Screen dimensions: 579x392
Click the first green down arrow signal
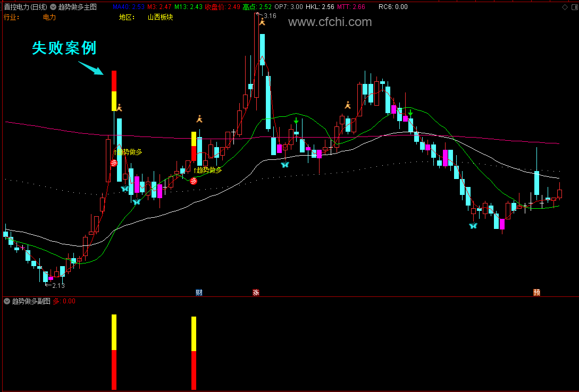click(296, 121)
